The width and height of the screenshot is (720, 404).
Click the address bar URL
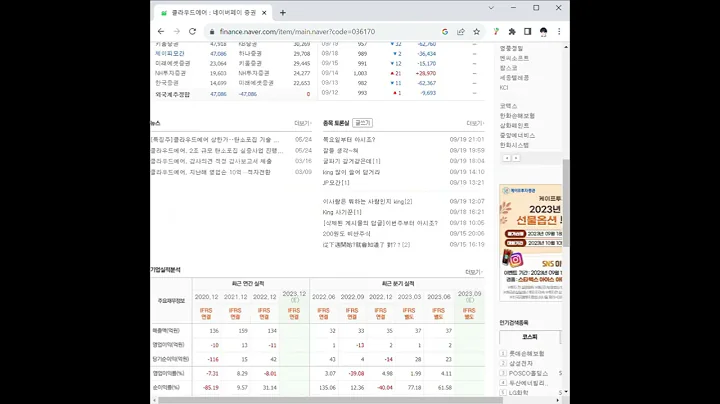coord(297,32)
